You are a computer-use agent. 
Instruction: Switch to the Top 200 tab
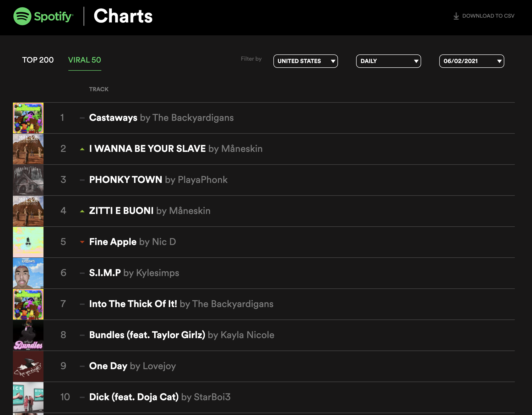38,60
